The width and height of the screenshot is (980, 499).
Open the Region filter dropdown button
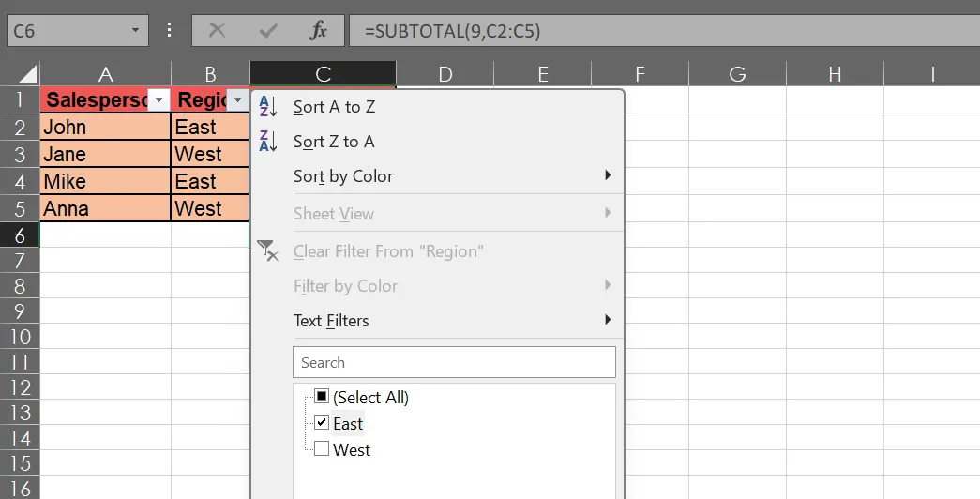point(237,100)
